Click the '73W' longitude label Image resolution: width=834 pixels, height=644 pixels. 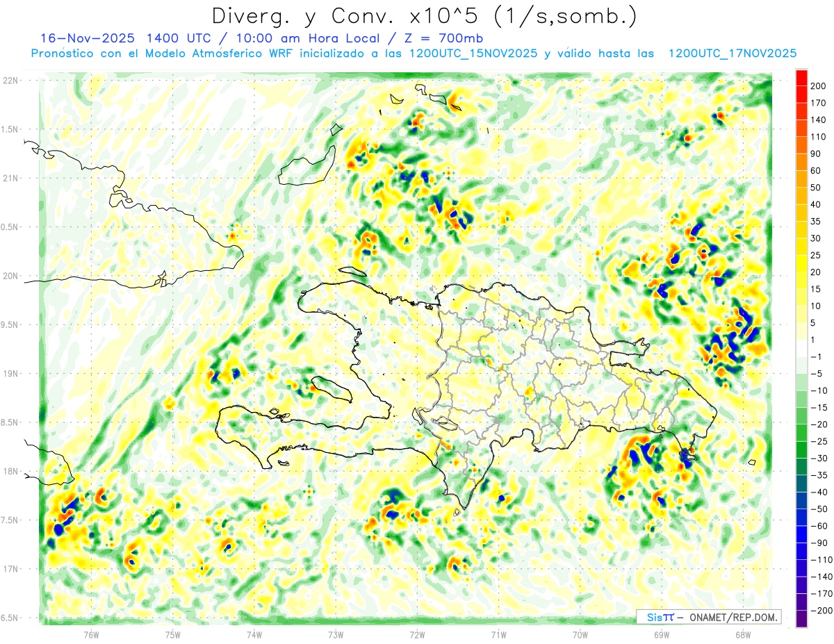coord(336,634)
